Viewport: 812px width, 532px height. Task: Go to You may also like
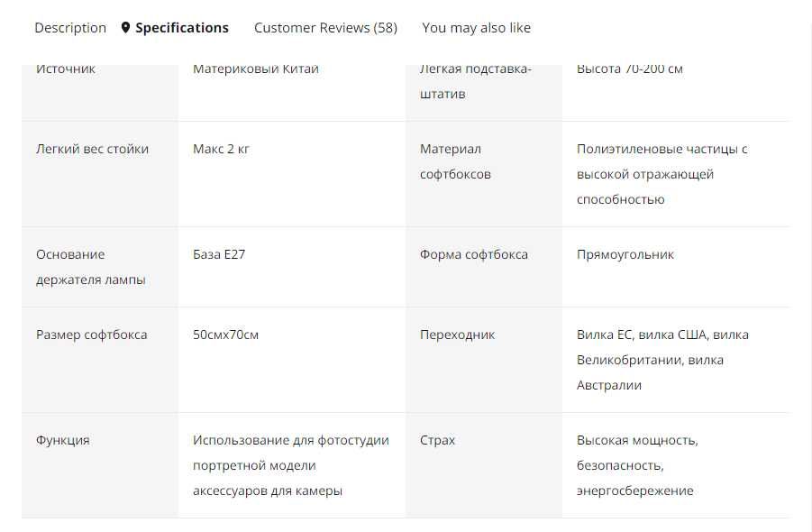pyautogui.click(x=476, y=28)
